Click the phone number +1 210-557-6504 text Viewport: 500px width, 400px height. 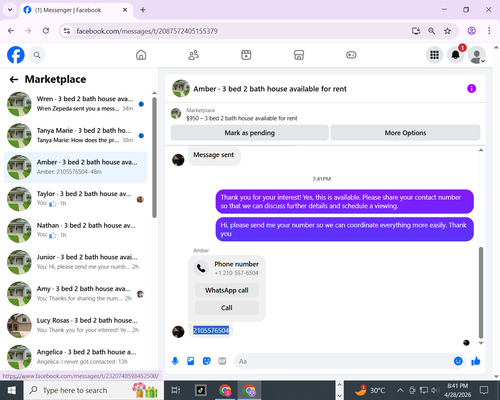click(x=236, y=273)
